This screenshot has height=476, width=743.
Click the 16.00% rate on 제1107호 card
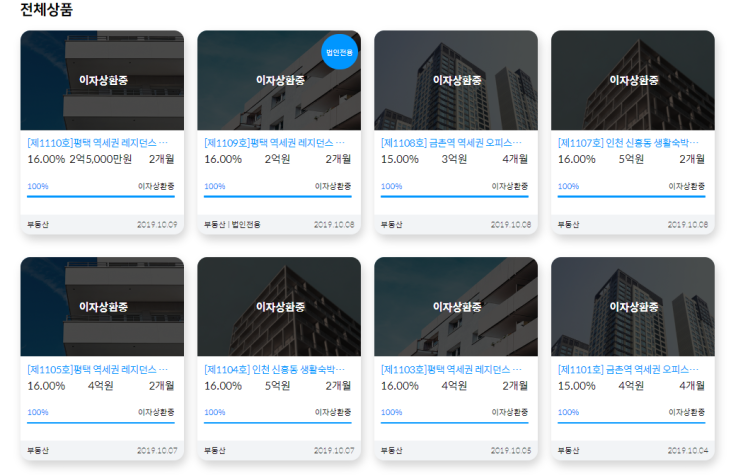[x=576, y=159]
